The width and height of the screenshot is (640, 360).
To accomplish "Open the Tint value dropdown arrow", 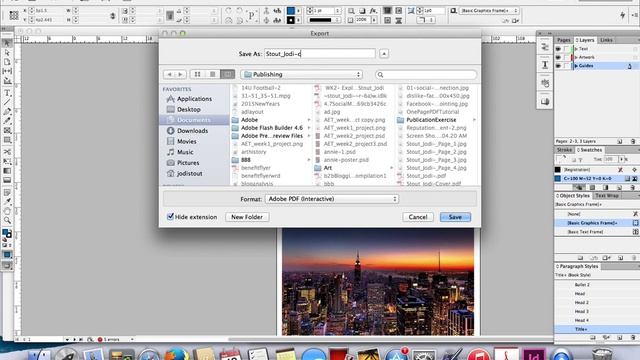I will tap(621, 159).
